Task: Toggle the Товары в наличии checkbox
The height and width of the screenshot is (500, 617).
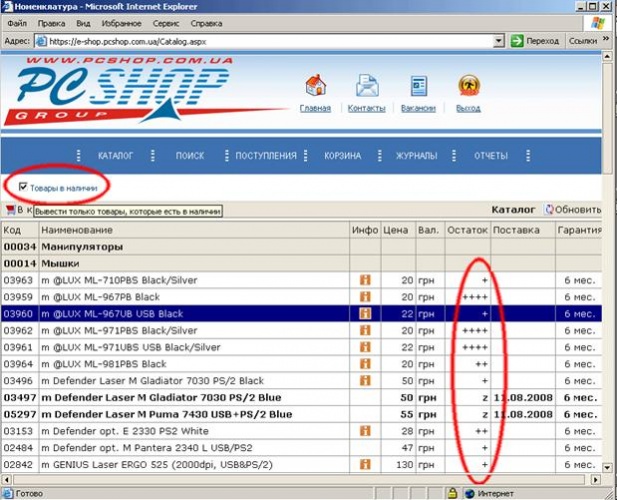Action: [x=23, y=186]
